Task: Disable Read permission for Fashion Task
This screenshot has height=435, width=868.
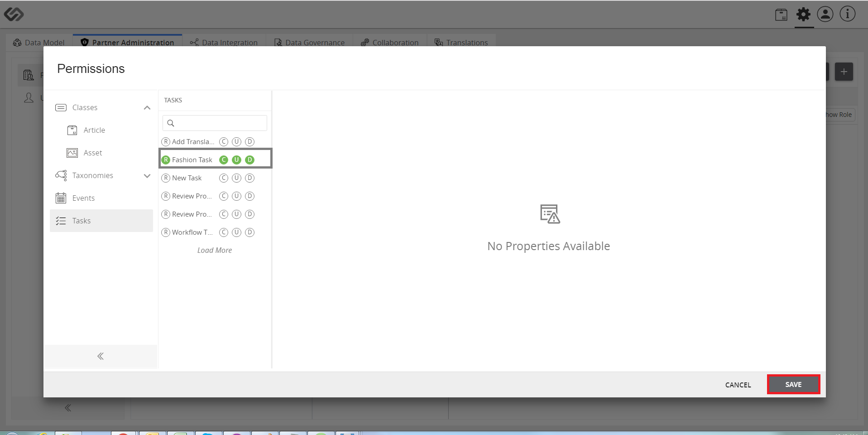Action: point(166,160)
